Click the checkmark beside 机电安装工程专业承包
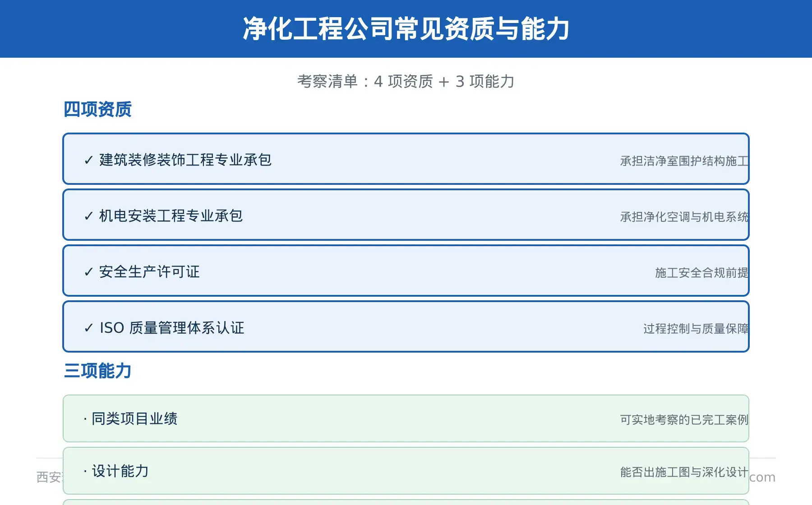812x505 pixels. click(89, 216)
